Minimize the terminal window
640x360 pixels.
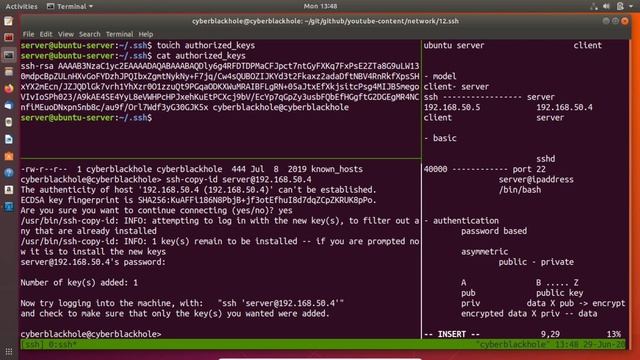pos(606,21)
